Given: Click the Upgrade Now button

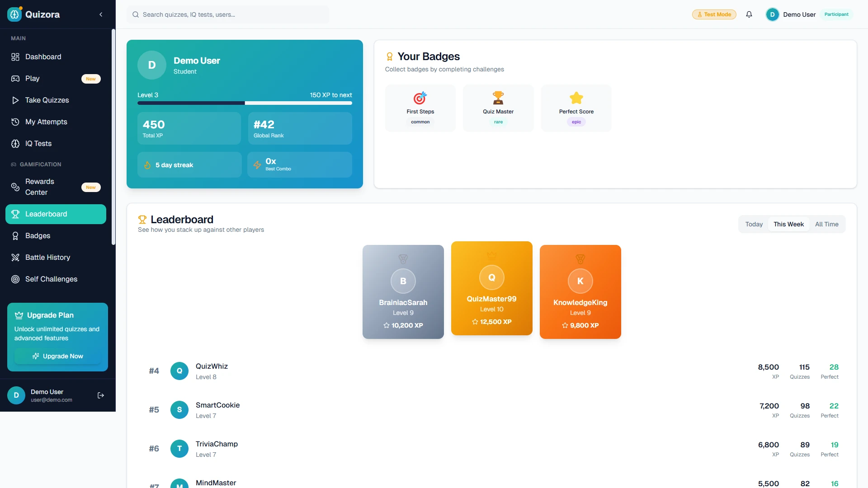Looking at the screenshot, I should 57,356.
